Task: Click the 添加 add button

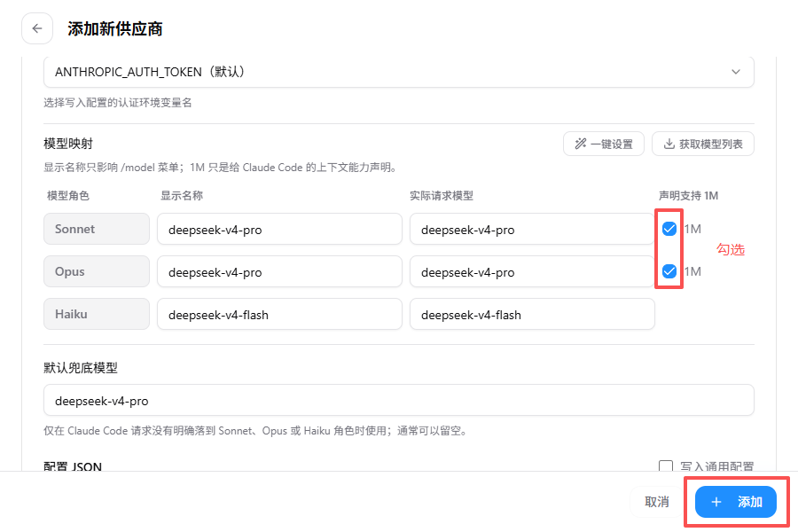Action: [x=736, y=502]
